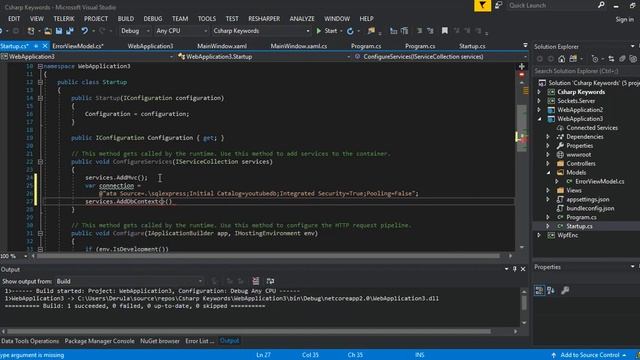Click Add to Source Control button

coord(590,355)
